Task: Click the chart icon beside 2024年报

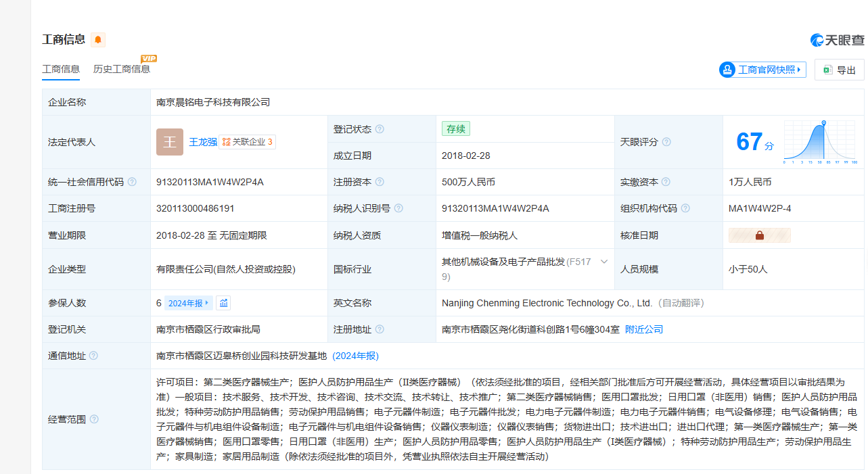Action: (x=224, y=303)
